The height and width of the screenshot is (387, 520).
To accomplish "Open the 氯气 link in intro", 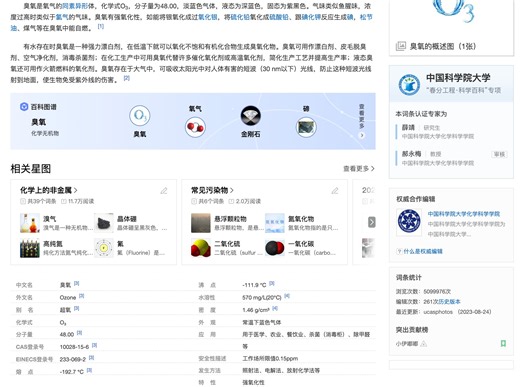I will 62,17.
